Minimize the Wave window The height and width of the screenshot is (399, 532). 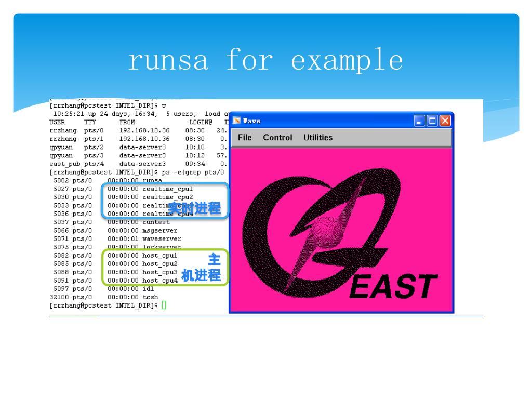coord(419,121)
